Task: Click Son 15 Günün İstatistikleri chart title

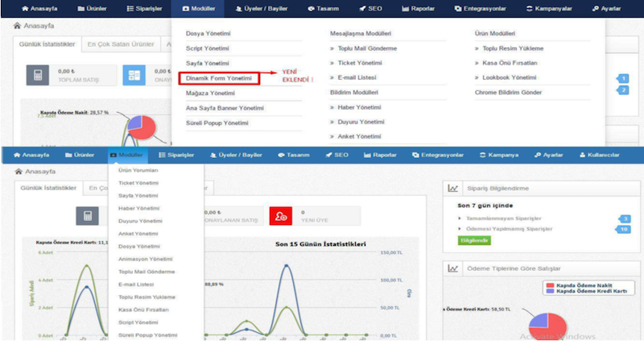Action: 320,244
